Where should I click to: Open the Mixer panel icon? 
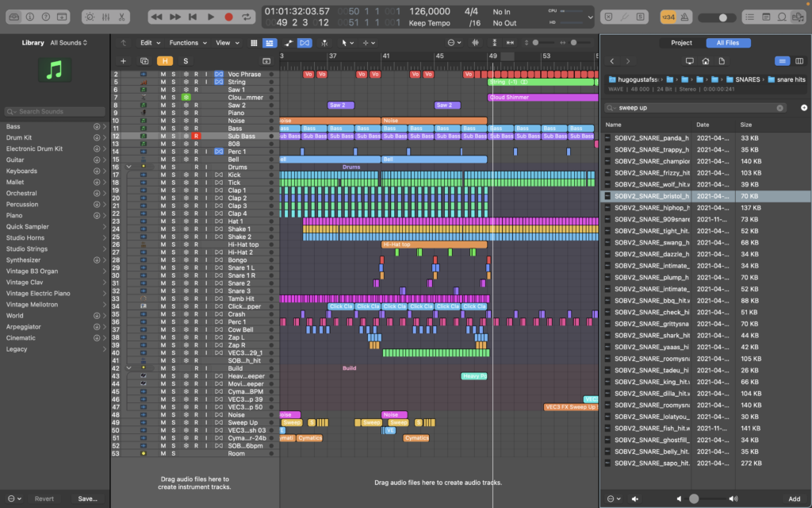pos(105,16)
